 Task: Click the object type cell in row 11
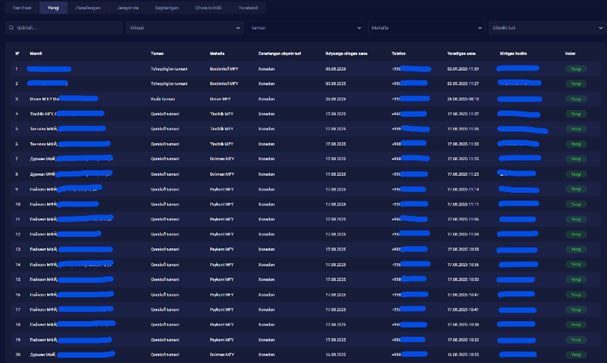[x=267, y=219]
